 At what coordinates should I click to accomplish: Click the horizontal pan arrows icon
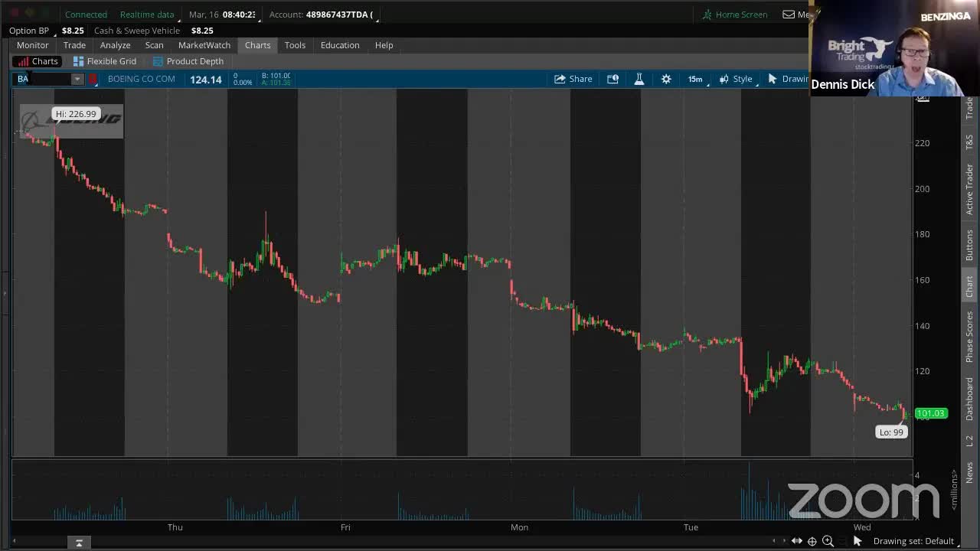pos(797,541)
